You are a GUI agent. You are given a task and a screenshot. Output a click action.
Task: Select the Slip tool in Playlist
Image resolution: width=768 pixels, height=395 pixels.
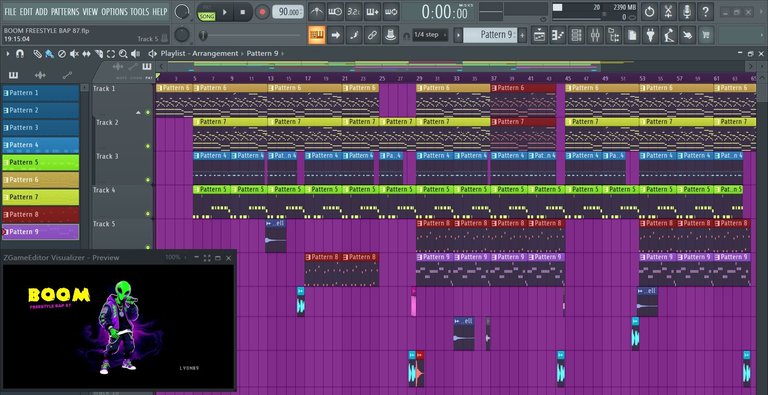(x=86, y=54)
